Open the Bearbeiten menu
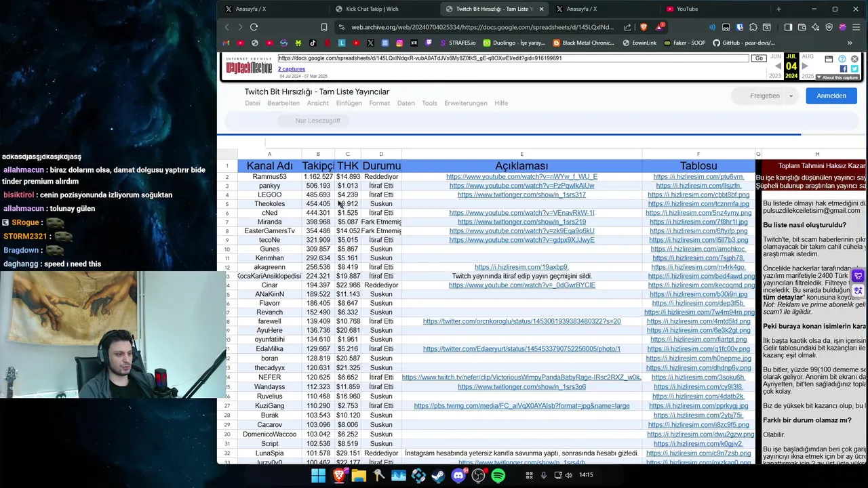This screenshot has width=868, height=488. click(283, 103)
